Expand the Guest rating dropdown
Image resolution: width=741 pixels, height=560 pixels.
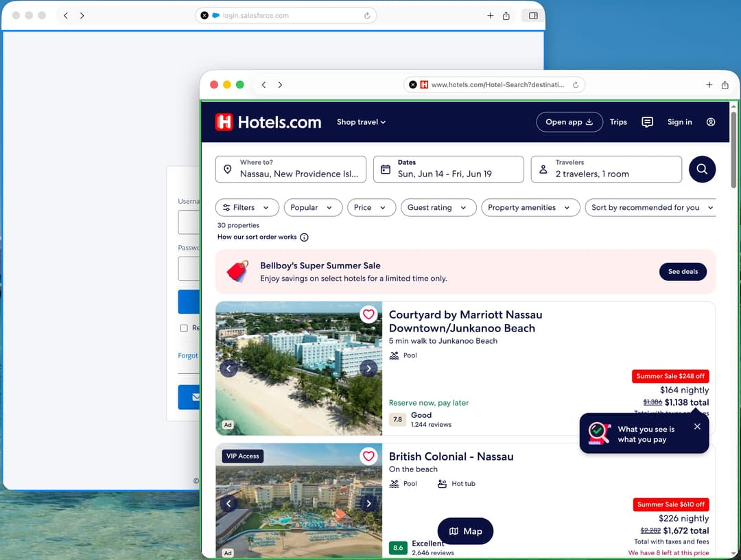pyautogui.click(x=438, y=207)
